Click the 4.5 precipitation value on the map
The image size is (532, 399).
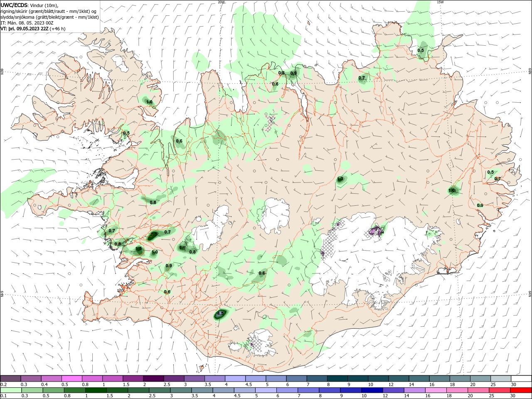(221, 313)
